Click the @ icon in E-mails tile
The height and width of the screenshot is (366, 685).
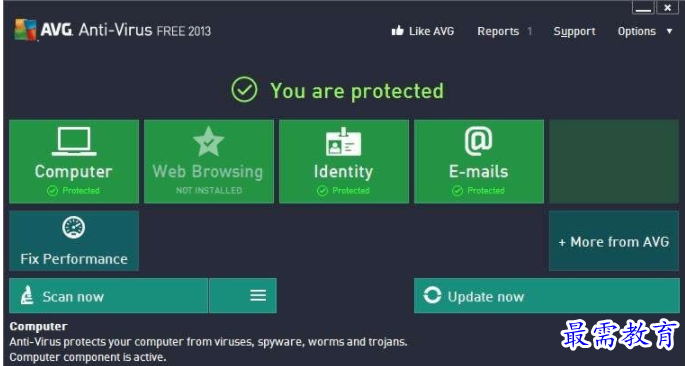(x=478, y=141)
